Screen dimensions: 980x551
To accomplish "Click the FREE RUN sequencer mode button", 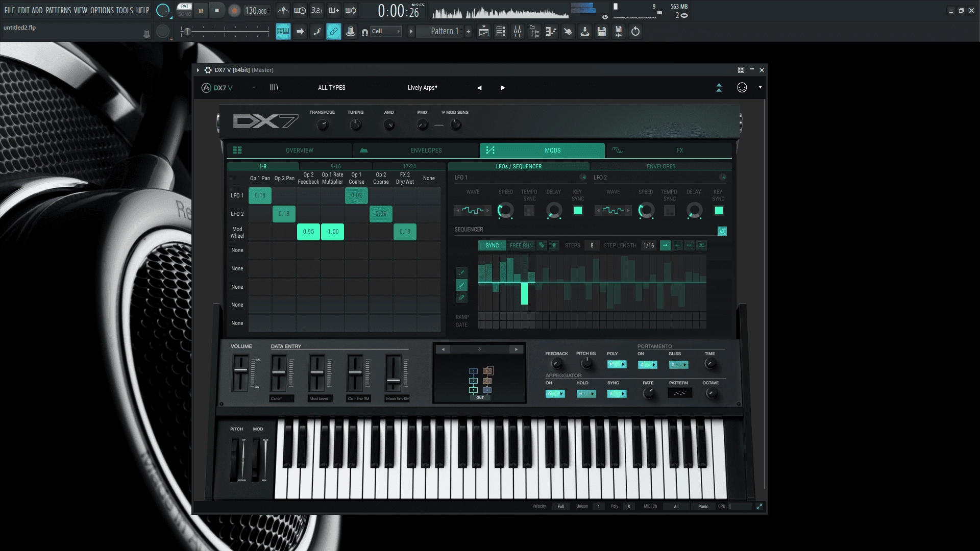I will [x=521, y=245].
